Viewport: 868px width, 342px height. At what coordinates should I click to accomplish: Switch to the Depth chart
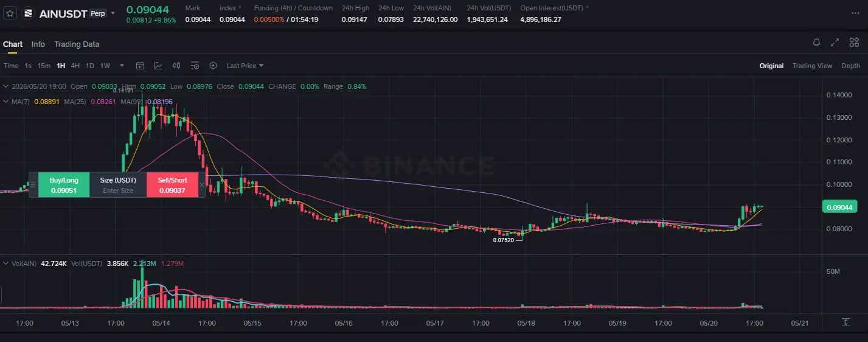(x=850, y=66)
